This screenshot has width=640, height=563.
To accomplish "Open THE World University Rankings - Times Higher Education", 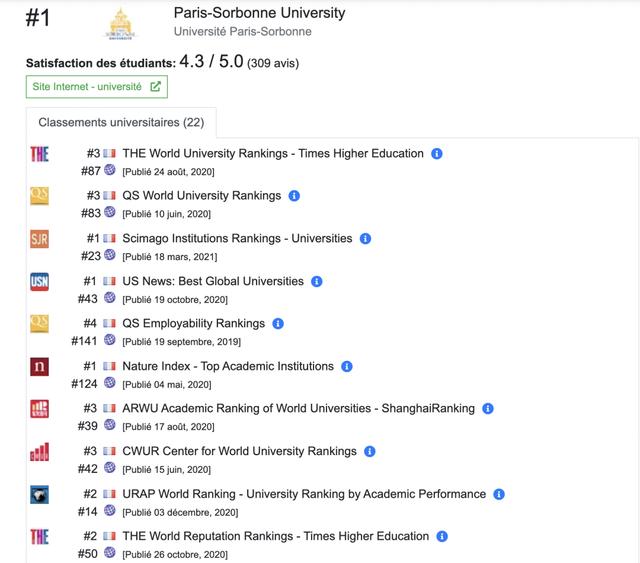I will pyautogui.click(x=273, y=154).
